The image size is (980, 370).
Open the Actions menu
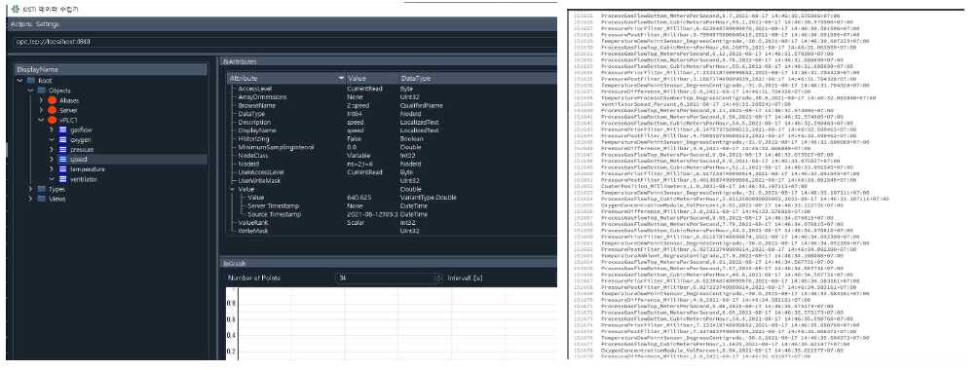point(21,23)
